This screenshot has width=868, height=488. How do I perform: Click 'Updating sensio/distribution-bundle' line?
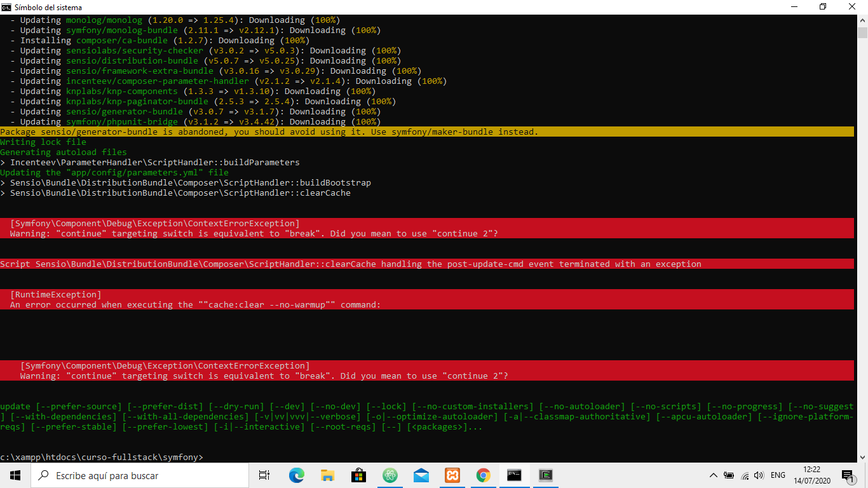coord(206,61)
